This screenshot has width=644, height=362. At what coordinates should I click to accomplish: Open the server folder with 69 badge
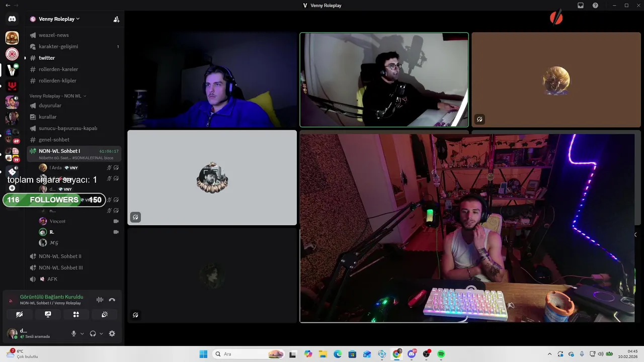click(12, 135)
